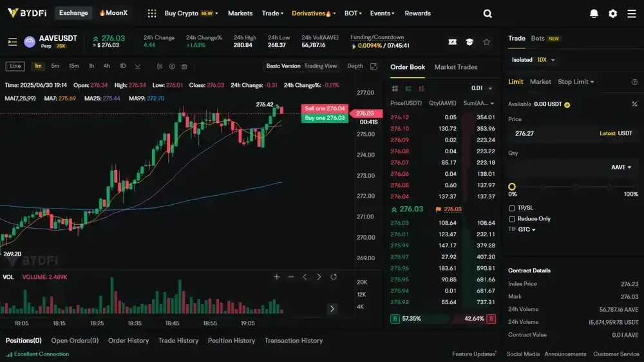The width and height of the screenshot is (644, 362).
Task: Click the coupon ticket icon
Action: (x=453, y=42)
